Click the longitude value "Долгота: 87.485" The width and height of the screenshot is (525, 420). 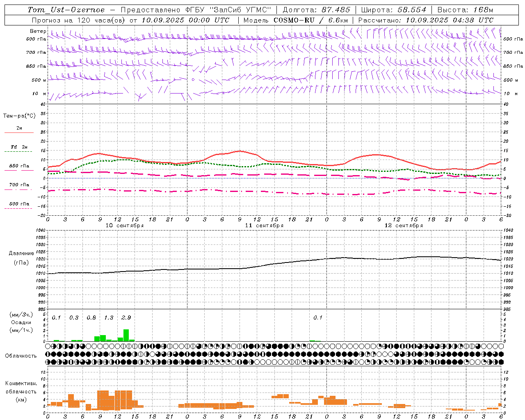pyautogui.click(x=317, y=10)
